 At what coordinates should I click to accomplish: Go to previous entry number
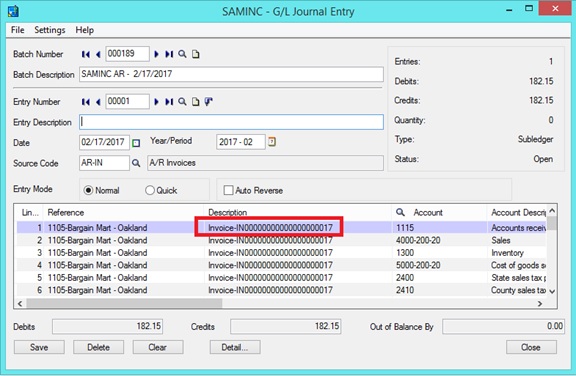98,102
